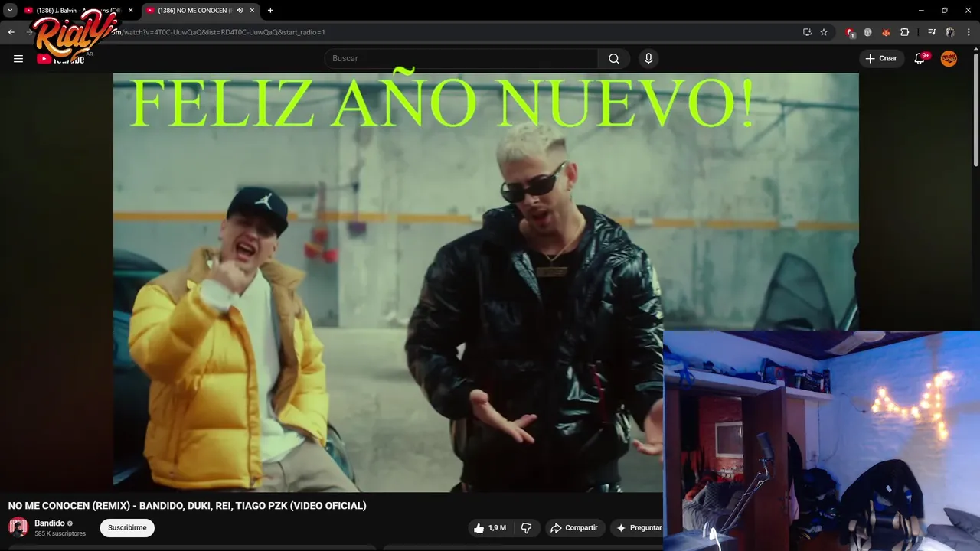Click the Suscribirme button

127,528
